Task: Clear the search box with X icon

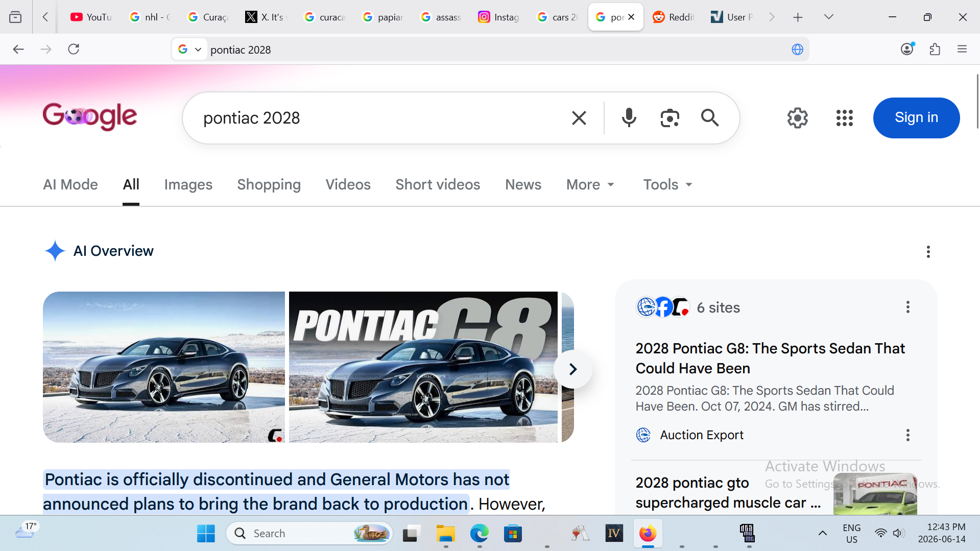Action: [579, 118]
